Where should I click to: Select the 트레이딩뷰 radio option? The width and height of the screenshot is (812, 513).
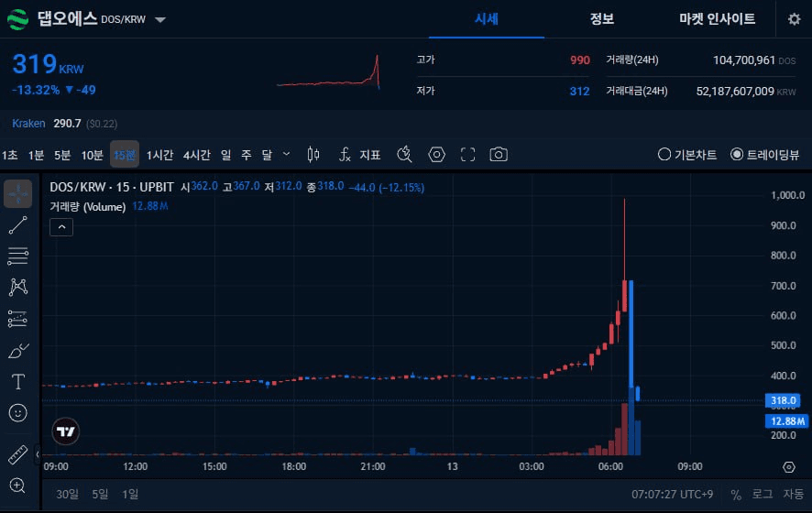coord(764,155)
